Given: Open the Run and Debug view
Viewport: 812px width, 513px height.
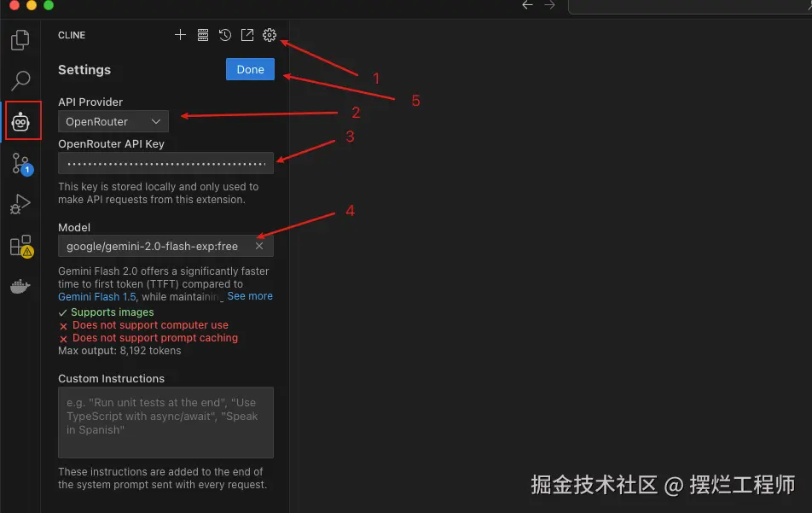Looking at the screenshot, I should [20, 204].
